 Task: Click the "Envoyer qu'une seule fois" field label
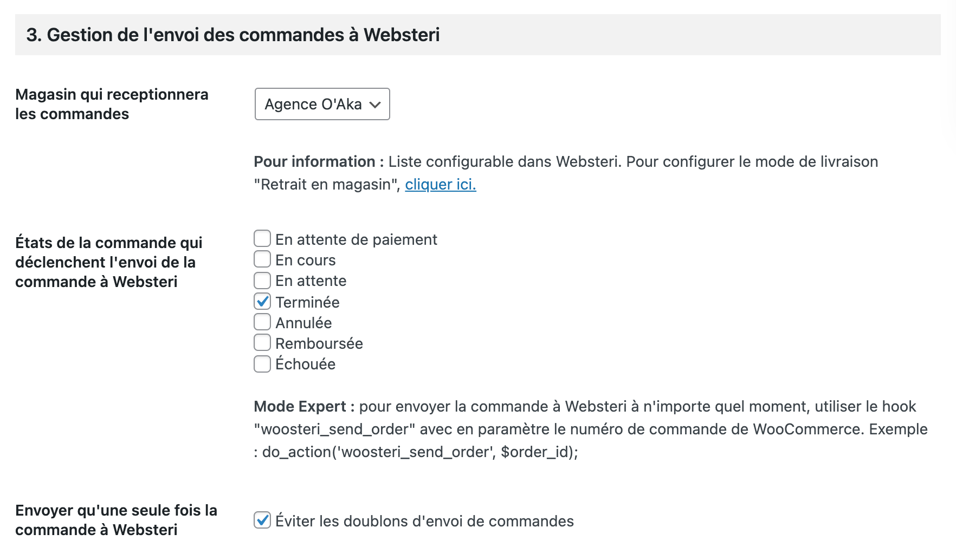(116, 520)
